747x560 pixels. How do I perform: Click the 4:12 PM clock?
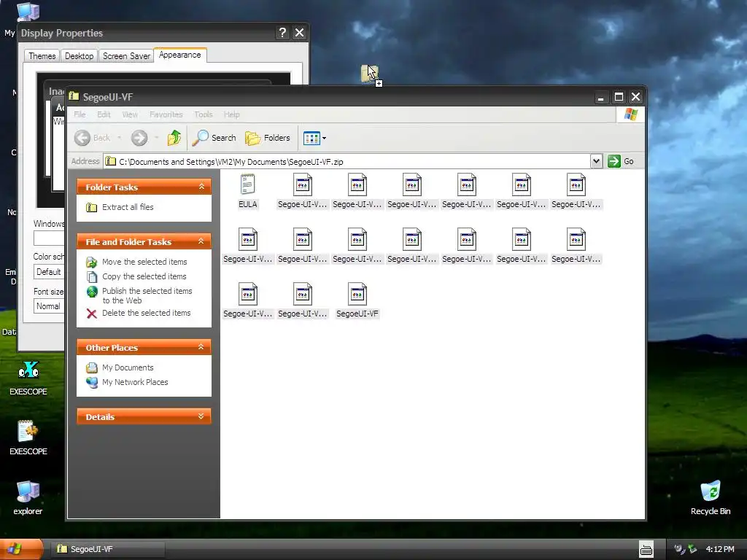coord(720,550)
